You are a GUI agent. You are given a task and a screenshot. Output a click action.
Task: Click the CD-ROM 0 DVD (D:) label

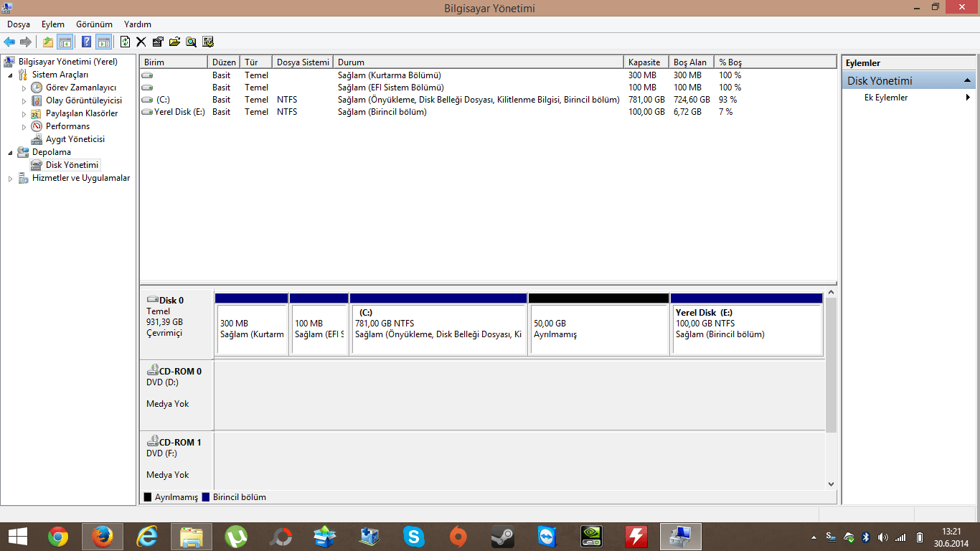(x=176, y=395)
